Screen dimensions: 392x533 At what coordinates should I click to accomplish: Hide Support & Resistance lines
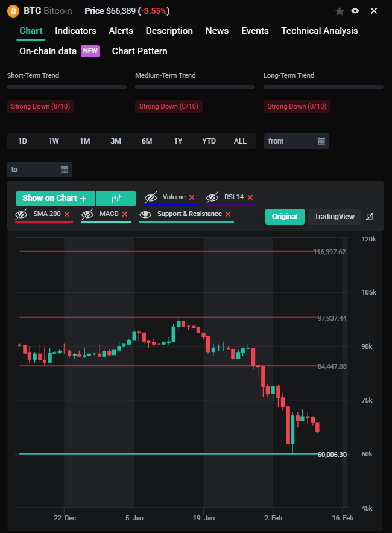point(145,214)
